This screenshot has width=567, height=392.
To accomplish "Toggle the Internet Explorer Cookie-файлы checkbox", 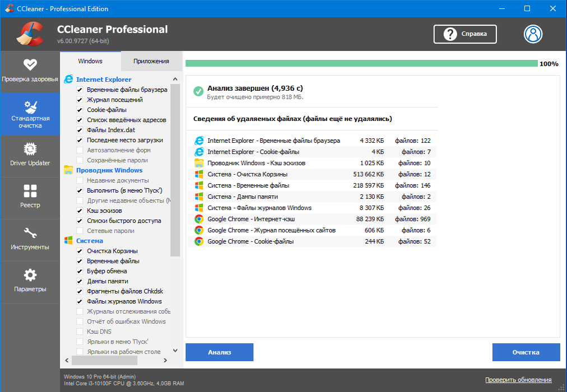I will point(80,110).
